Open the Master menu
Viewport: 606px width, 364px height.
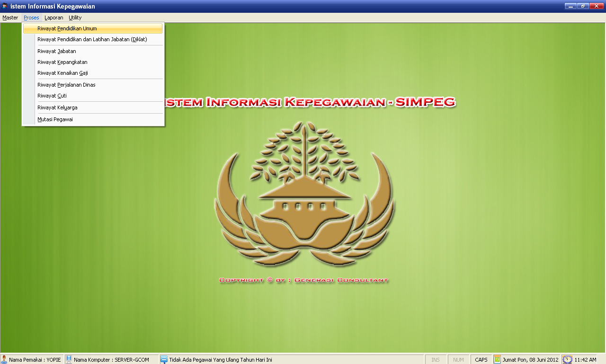[x=10, y=18]
